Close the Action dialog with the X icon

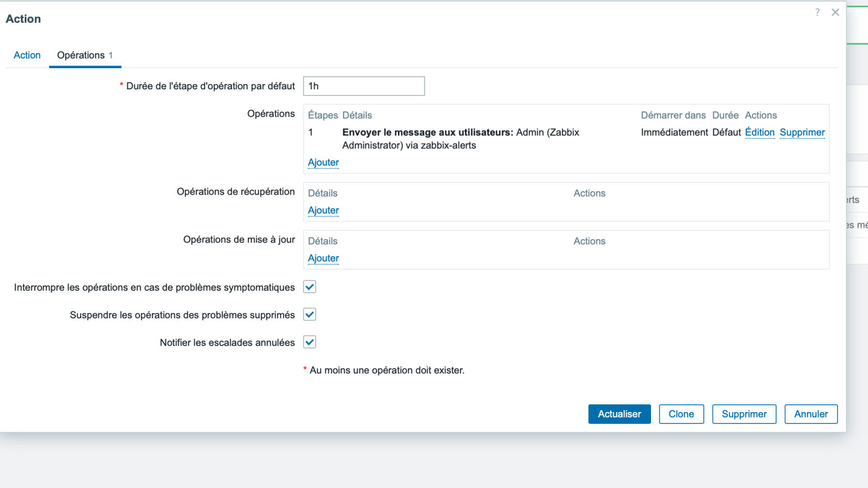[835, 12]
